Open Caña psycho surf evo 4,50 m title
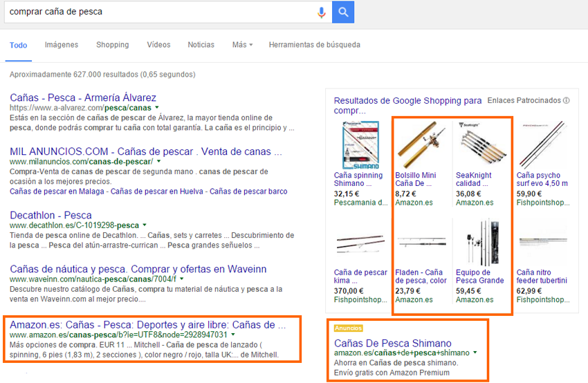Screen dimensions: 588x383 [542, 179]
